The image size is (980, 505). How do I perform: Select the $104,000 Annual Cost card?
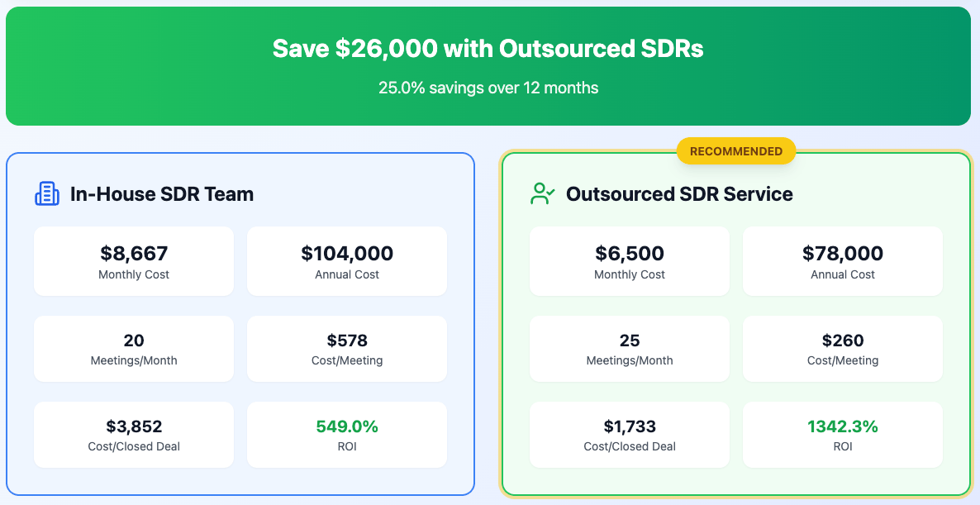[346, 260]
